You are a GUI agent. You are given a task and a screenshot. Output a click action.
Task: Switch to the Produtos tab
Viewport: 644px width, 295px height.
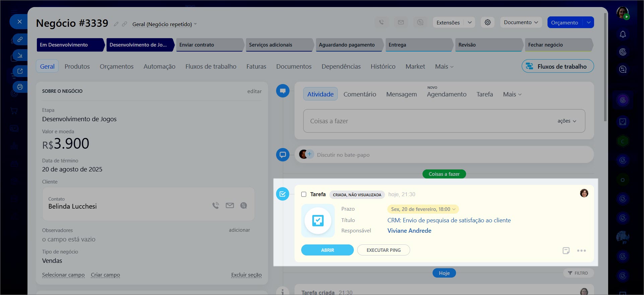[x=77, y=66]
